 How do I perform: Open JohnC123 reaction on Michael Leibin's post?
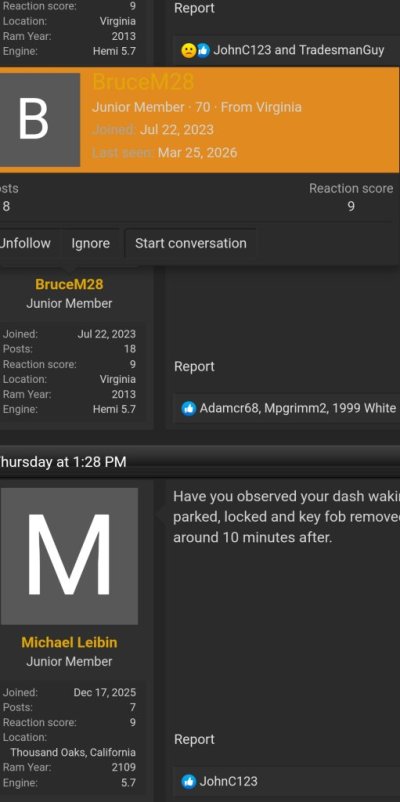228,781
